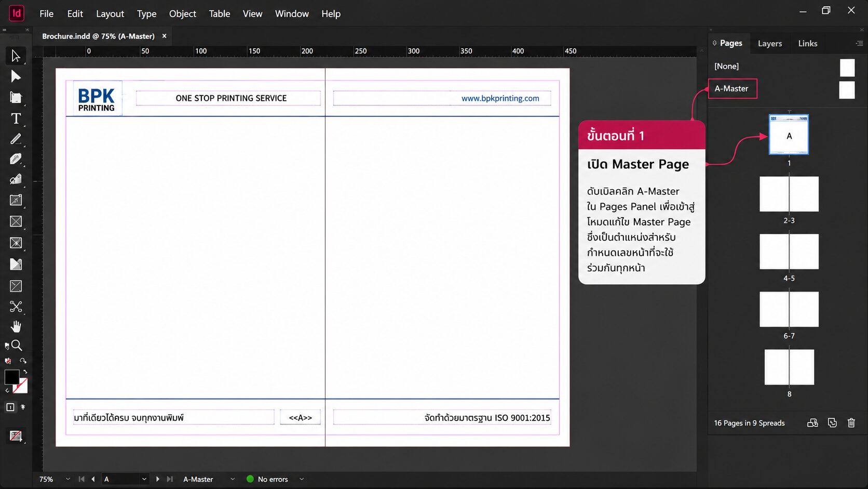Select the page 8 spread thumbnail
Viewport: 868px width, 489px height.
789,367
